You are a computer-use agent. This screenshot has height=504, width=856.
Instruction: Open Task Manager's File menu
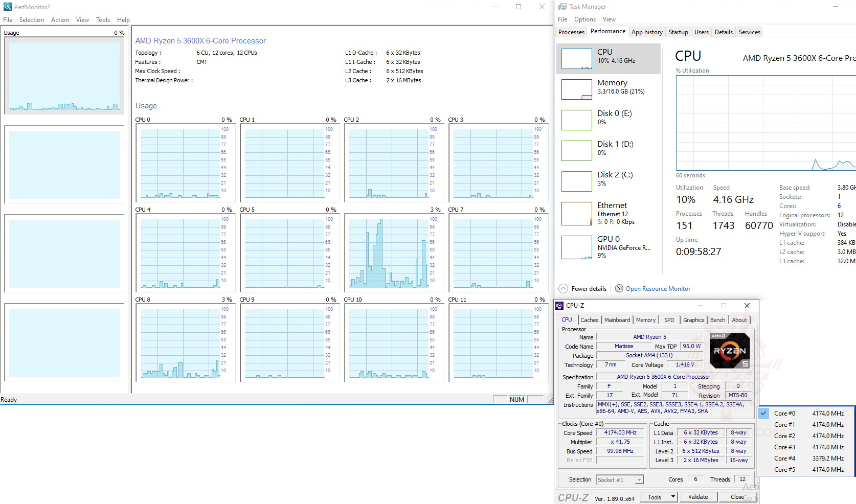pos(562,19)
